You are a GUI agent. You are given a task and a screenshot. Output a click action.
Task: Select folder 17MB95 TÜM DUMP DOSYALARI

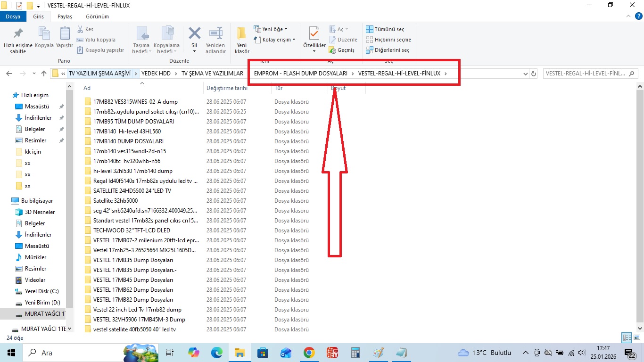click(x=133, y=122)
